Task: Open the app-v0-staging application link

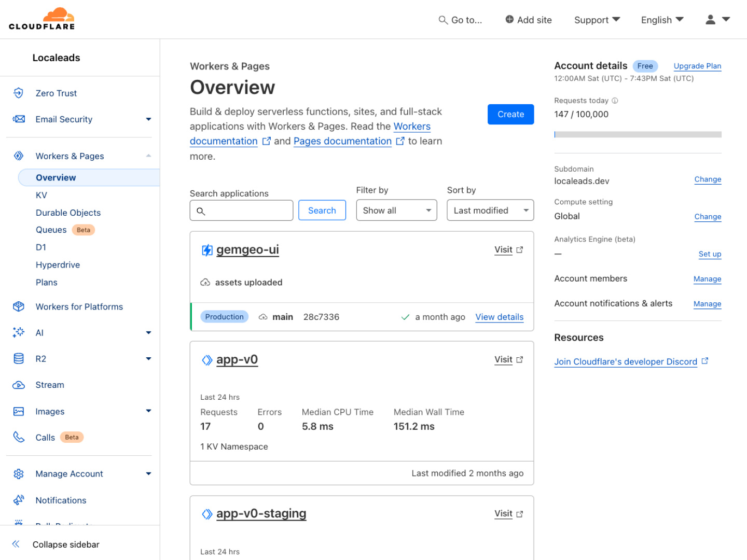Action: click(261, 514)
